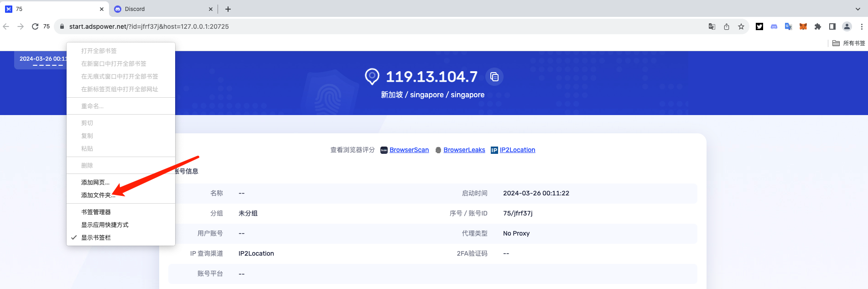
Task: Click the 2FA验证码 label
Action: 472,253
